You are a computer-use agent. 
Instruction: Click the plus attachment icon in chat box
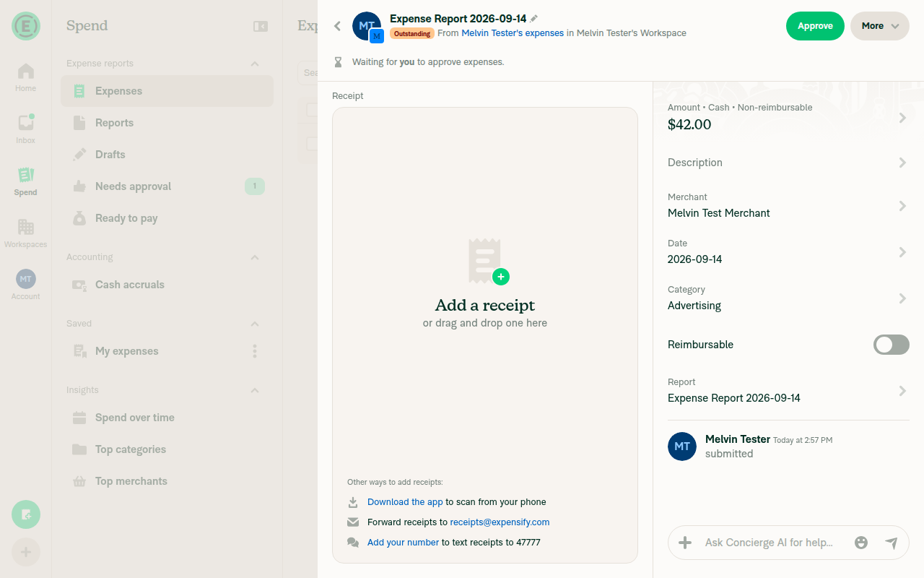tap(685, 543)
